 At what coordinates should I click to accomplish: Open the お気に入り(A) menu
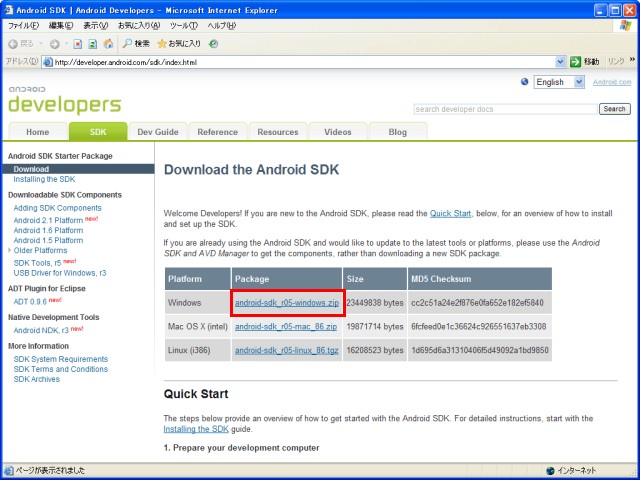(x=139, y=26)
